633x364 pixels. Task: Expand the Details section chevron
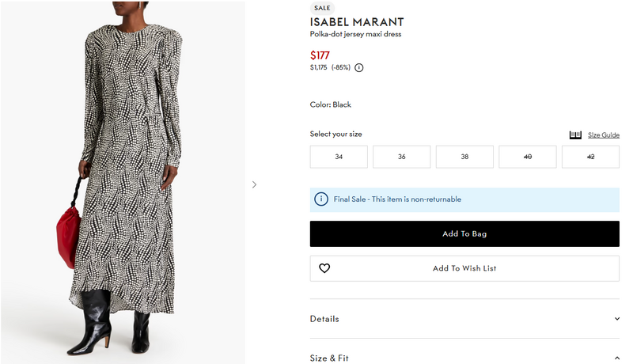click(x=617, y=319)
